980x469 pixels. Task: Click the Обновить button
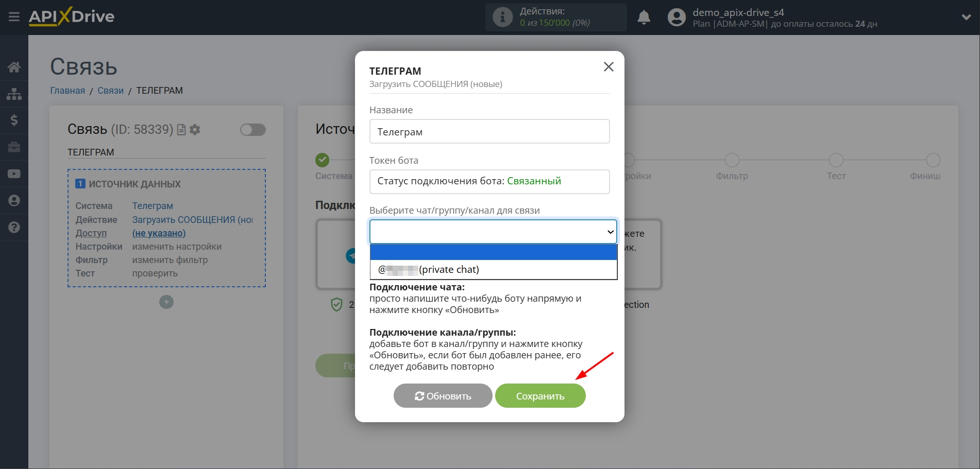click(x=443, y=396)
